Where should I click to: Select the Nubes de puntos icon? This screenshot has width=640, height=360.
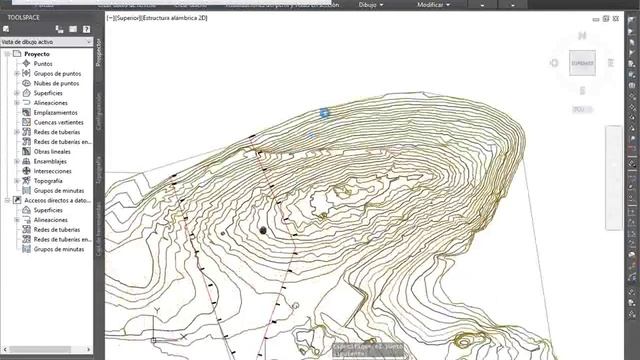[27, 83]
